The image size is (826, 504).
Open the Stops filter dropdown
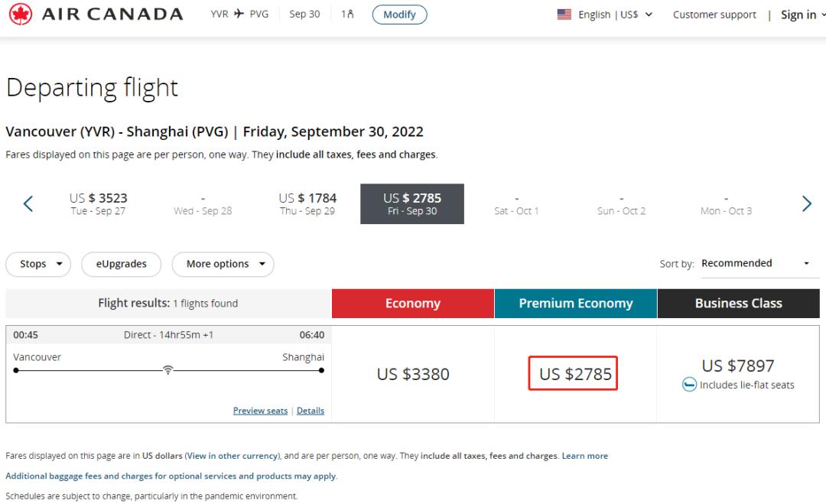pyautogui.click(x=38, y=264)
